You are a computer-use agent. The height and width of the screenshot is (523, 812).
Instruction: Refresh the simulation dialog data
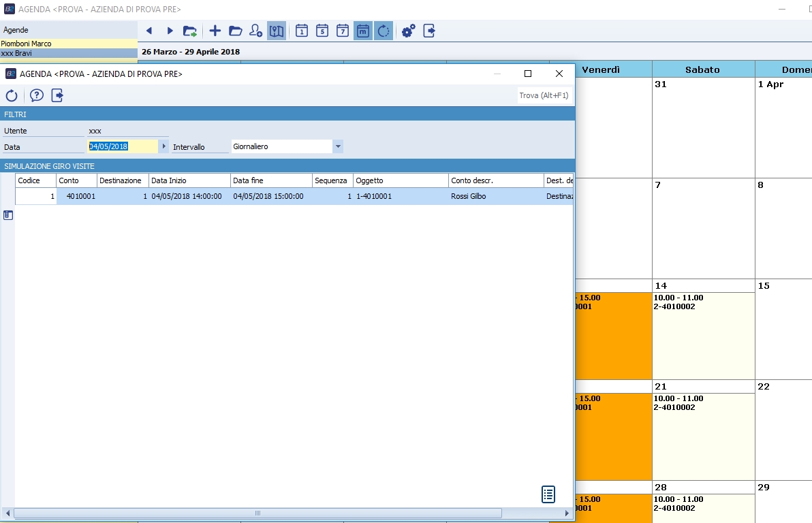(x=12, y=95)
